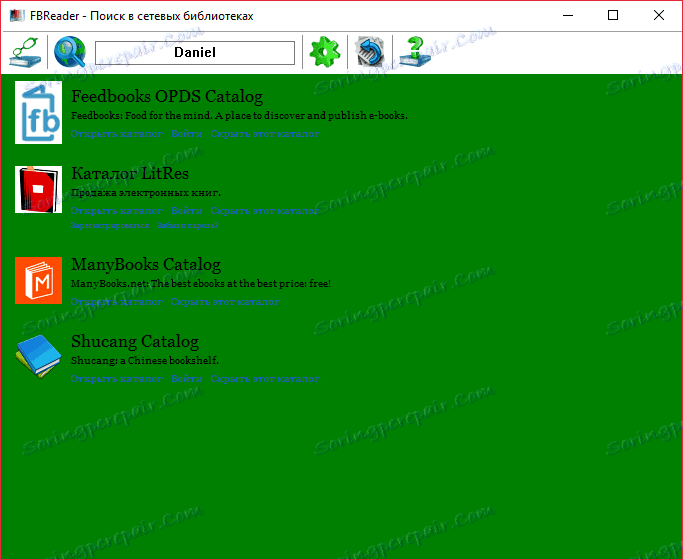Open the library via the book-with-glasses icon
This screenshot has width=683, height=560.
click(25, 52)
